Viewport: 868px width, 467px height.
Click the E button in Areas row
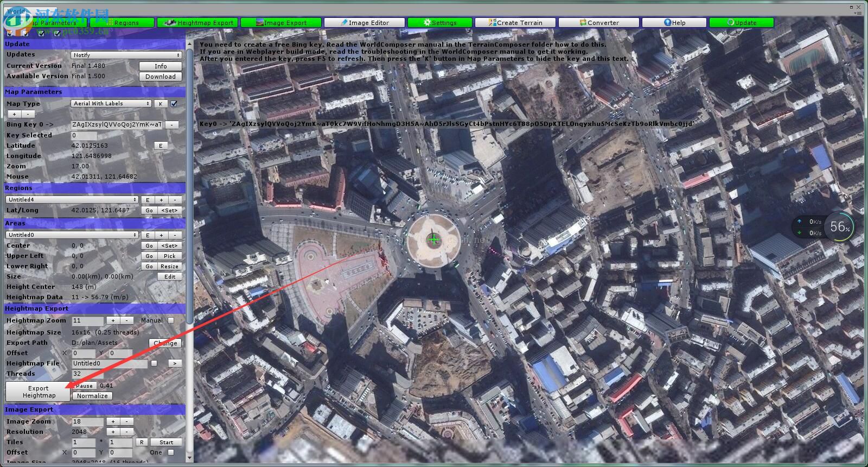click(148, 235)
